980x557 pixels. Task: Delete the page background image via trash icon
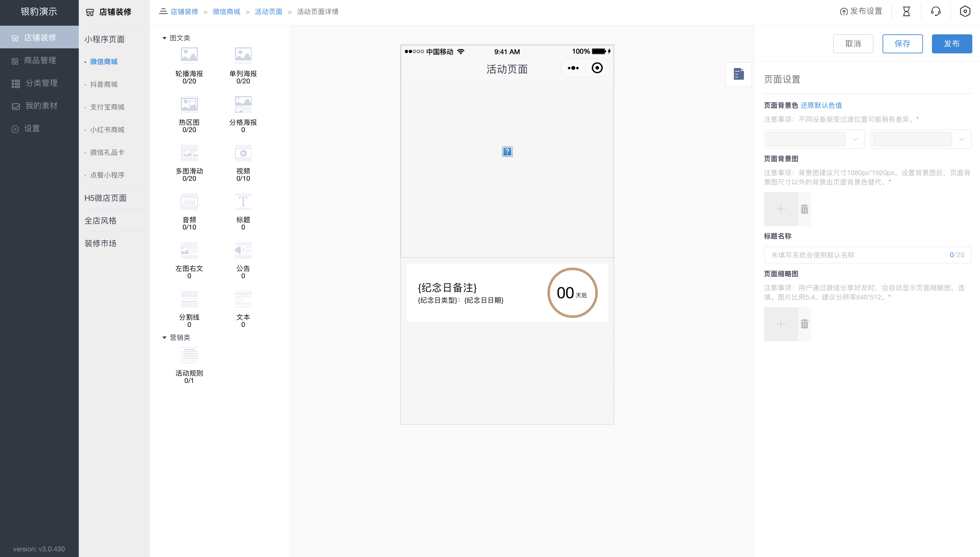tap(804, 209)
